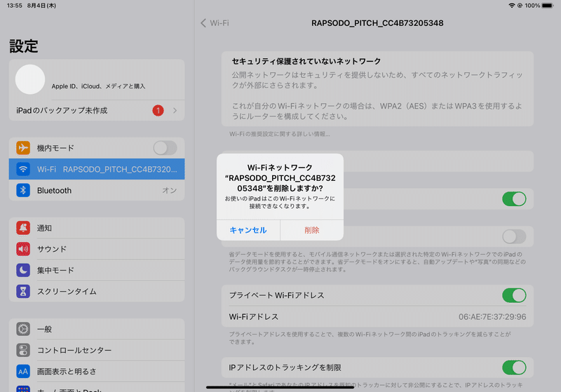Tap the スクリーンタイム hourglass icon
This screenshot has height=392, width=561.
[23, 292]
